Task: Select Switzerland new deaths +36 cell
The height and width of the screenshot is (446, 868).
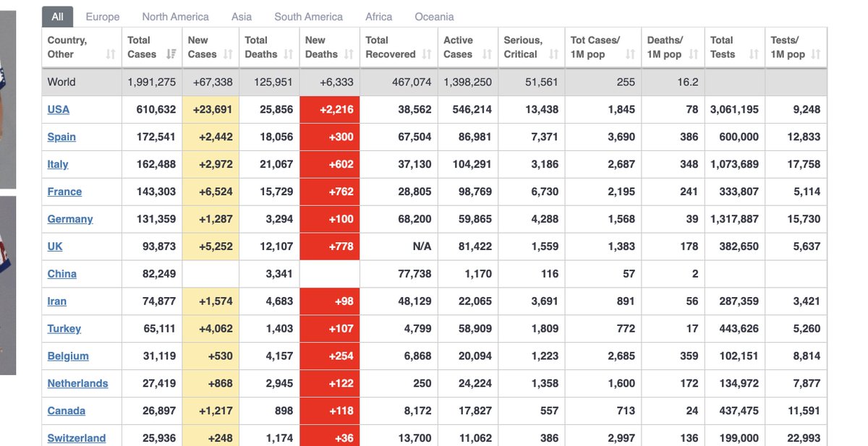Action: coord(330,436)
